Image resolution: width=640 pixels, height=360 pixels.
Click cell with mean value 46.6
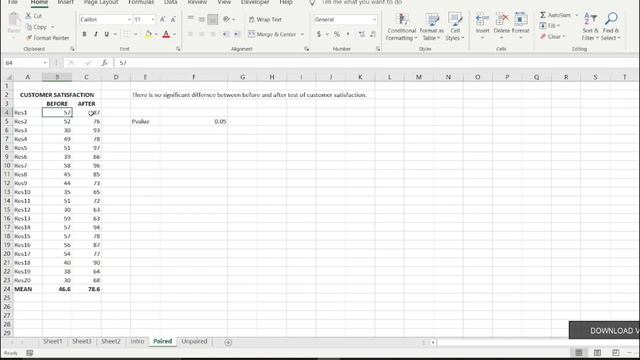(x=57, y=289)
